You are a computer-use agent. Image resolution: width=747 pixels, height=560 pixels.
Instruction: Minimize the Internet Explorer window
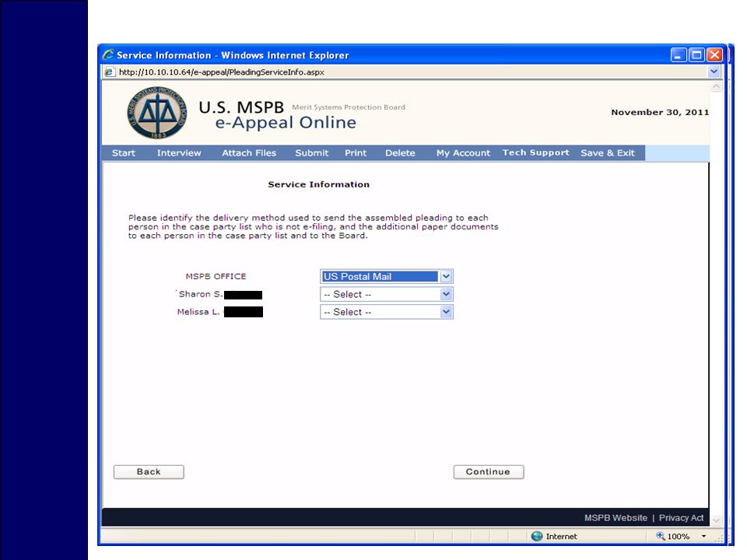(x=679, y=54)
